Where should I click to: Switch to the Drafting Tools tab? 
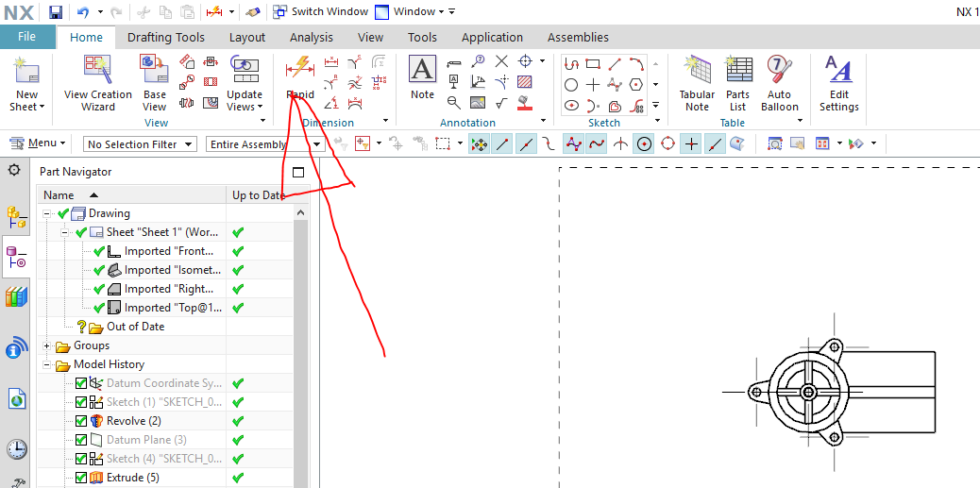pyautogui.click(x=166, y=38)
